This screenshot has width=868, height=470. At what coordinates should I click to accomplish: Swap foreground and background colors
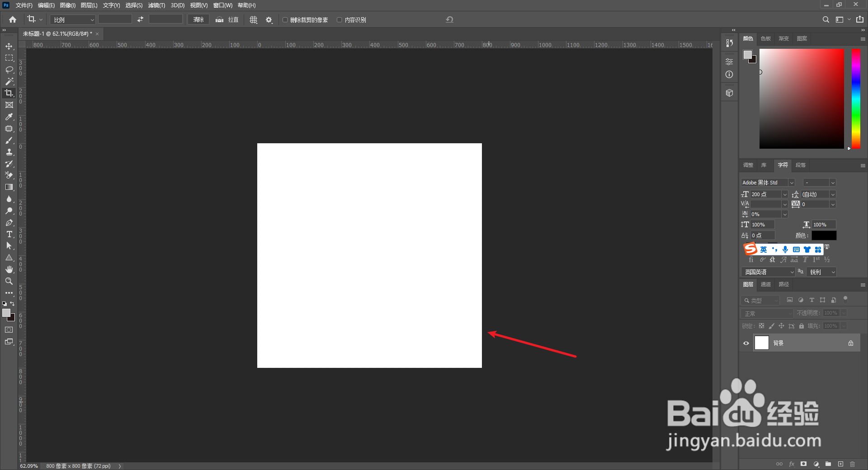tap(12, 304)
